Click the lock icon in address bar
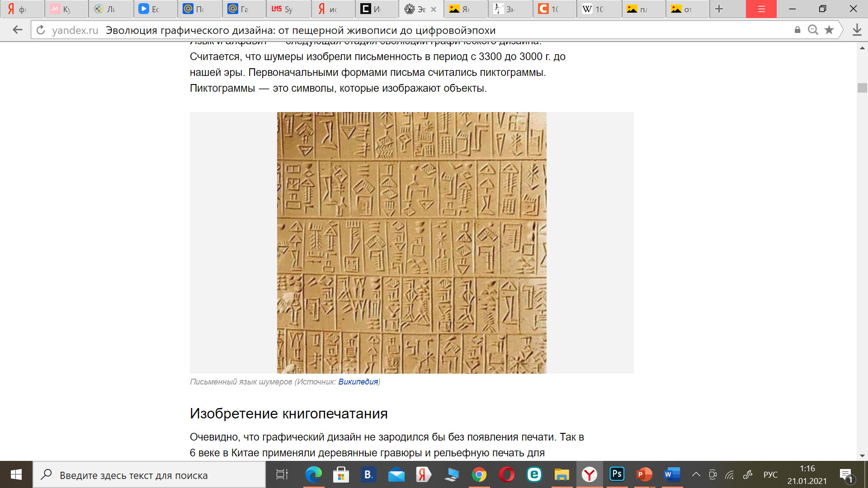Screen dimensions: 868x488 pos(797,30)
